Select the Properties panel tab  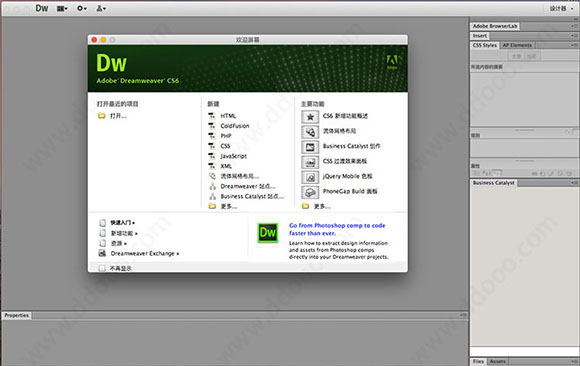point(17,315)
